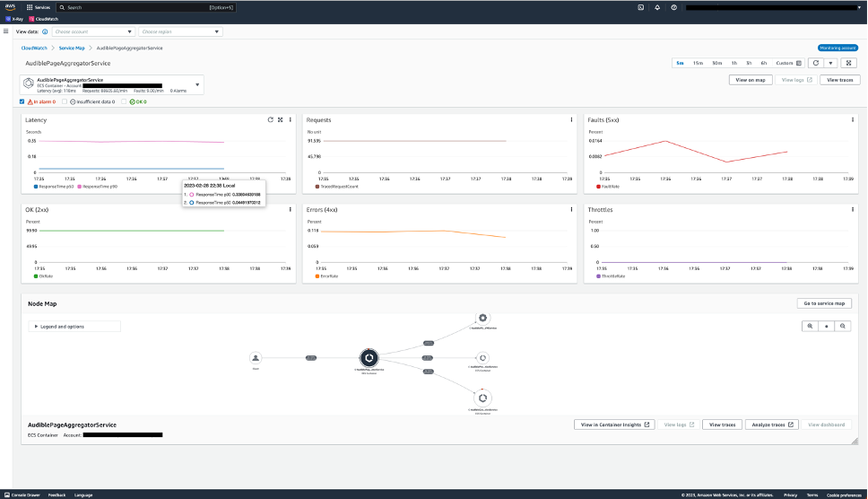Select the 5m time range
The image size is (868, 499).
[x=680, y=63]
